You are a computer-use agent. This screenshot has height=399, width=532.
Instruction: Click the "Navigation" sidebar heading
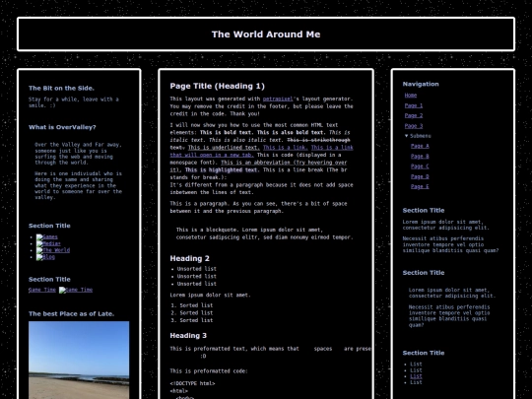(421, 84)
